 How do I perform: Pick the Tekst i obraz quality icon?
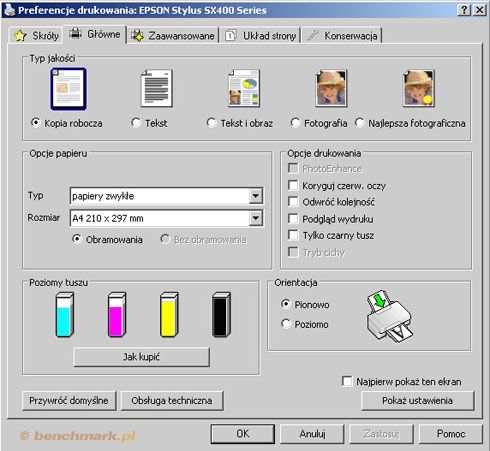pos(244,88)
